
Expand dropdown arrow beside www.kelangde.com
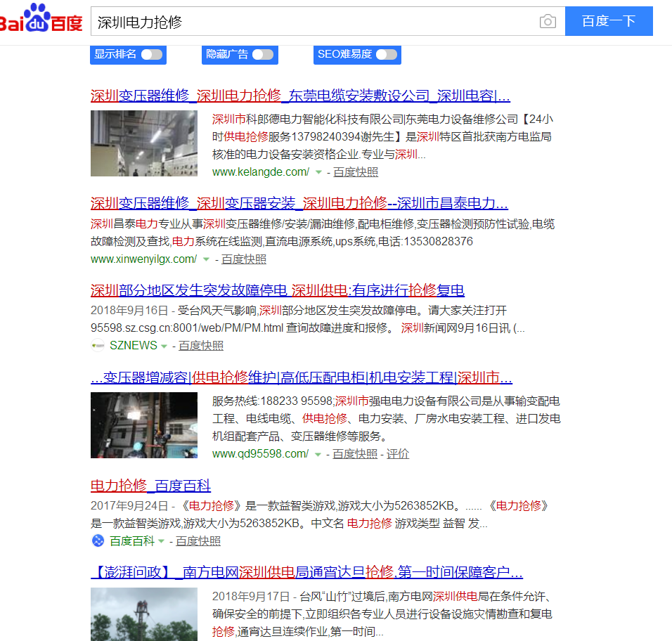pyautogui.click(x=318, y=172)
